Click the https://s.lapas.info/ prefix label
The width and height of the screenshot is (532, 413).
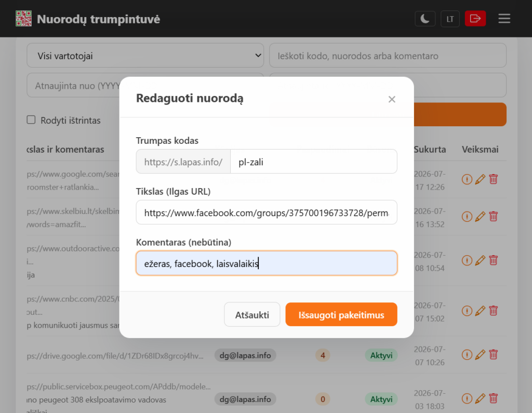tap(183, 162)
